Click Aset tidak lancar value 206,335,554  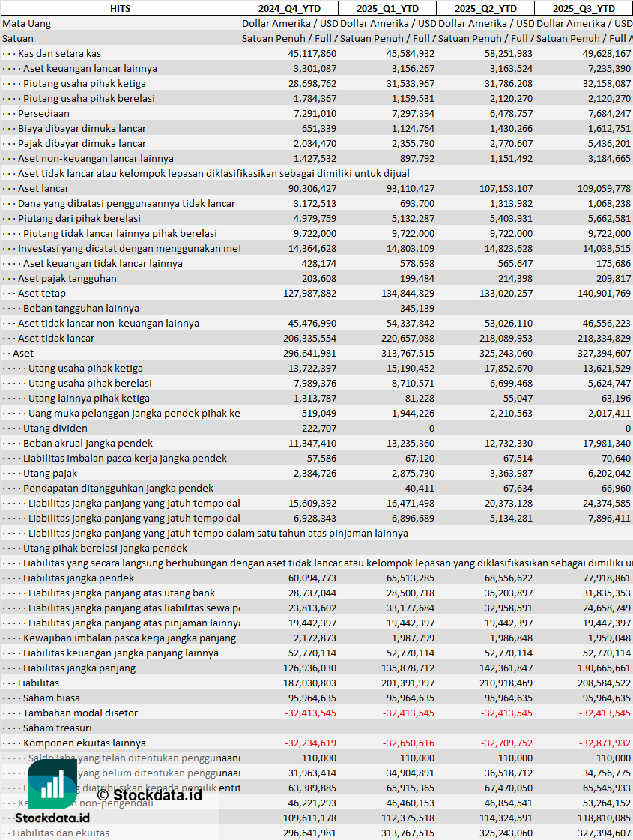pyautogui.click(x=309, y=339)
